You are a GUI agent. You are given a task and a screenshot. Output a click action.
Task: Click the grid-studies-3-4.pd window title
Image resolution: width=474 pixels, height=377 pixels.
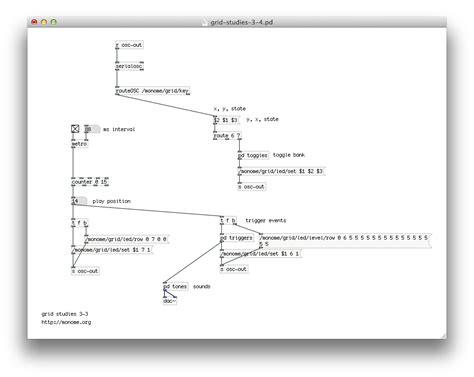coord(241,22)
